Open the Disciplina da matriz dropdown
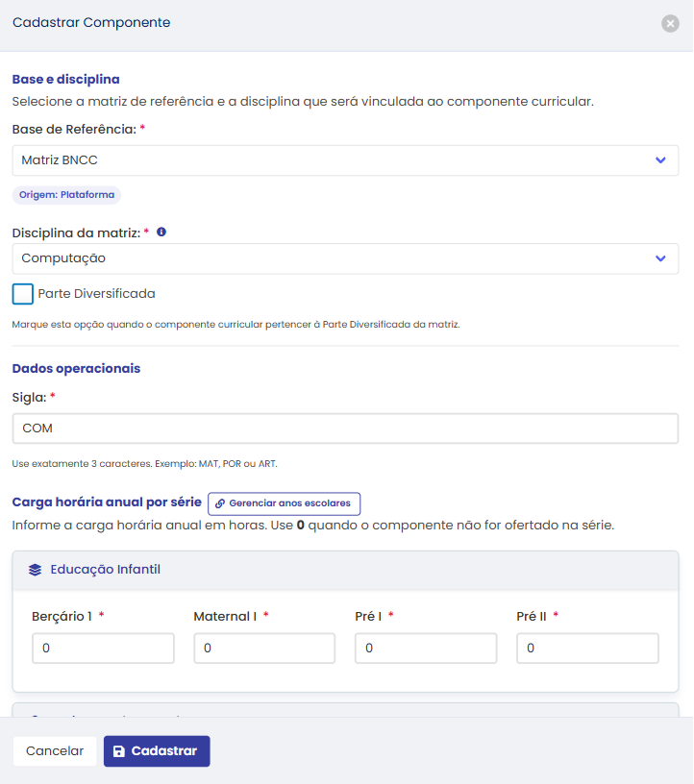 click(345, 258)
